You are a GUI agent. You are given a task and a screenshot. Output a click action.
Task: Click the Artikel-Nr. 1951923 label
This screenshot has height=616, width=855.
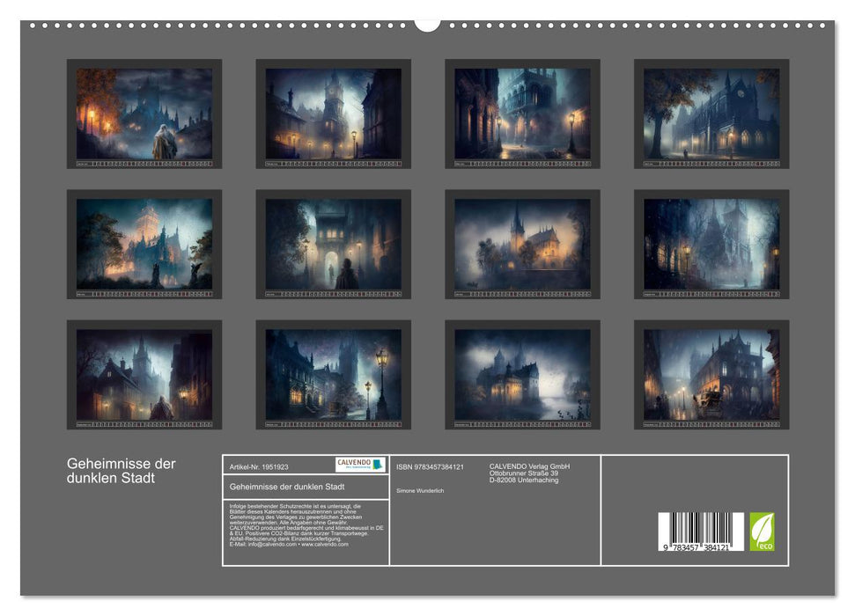tap(258, 466)
